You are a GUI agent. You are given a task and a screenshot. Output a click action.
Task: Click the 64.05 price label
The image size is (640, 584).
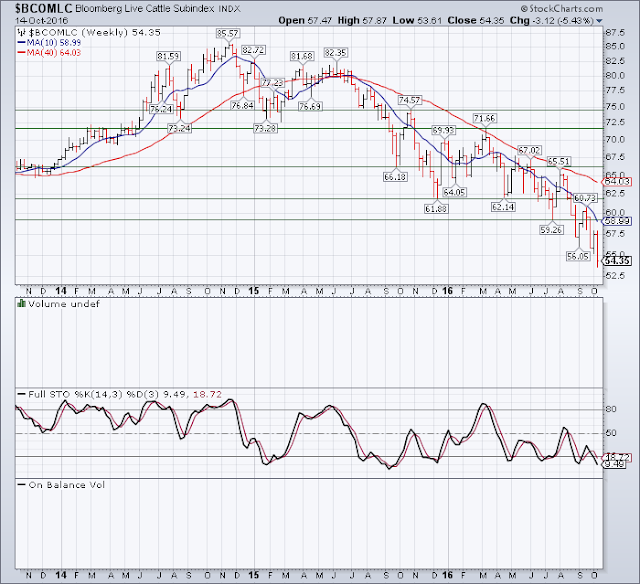pyautogui.click(x=455, y=192)
